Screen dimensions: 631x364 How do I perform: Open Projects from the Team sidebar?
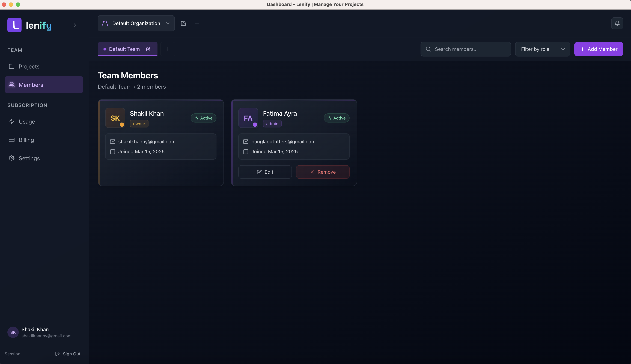coord(29,66)
